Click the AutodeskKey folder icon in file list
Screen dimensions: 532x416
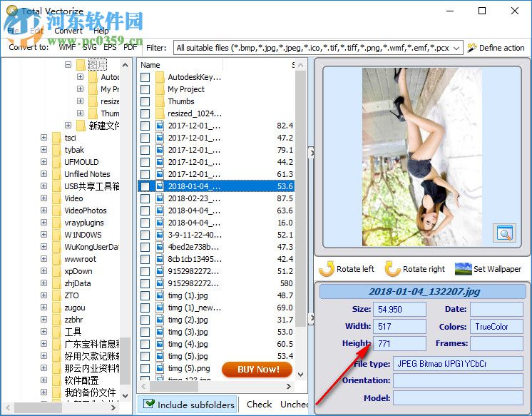point(160,77)
